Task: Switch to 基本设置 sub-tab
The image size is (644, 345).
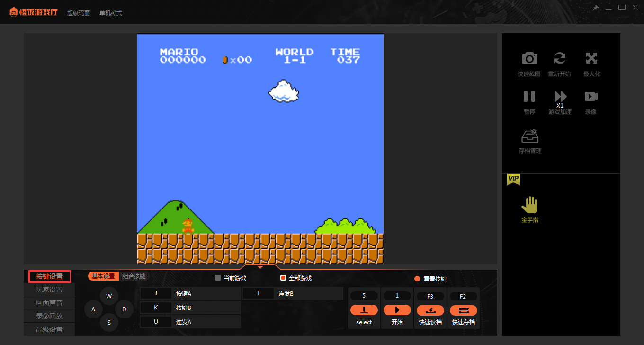Action: 103,276
